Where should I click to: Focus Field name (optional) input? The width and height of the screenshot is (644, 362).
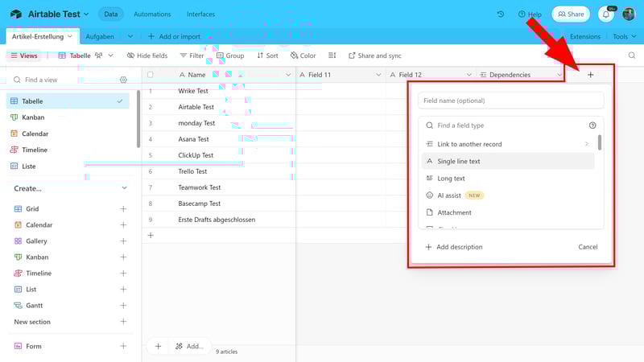(511, 101)
